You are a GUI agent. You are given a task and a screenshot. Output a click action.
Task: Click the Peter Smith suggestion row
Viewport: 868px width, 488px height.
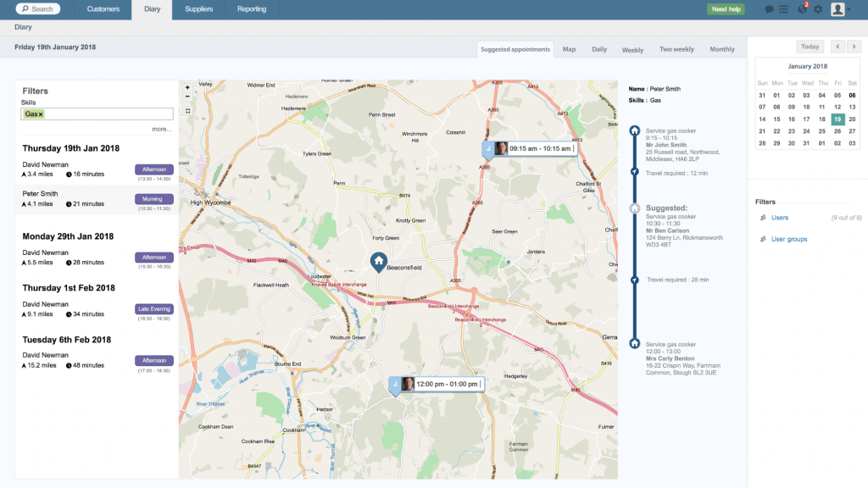(97, 200)
